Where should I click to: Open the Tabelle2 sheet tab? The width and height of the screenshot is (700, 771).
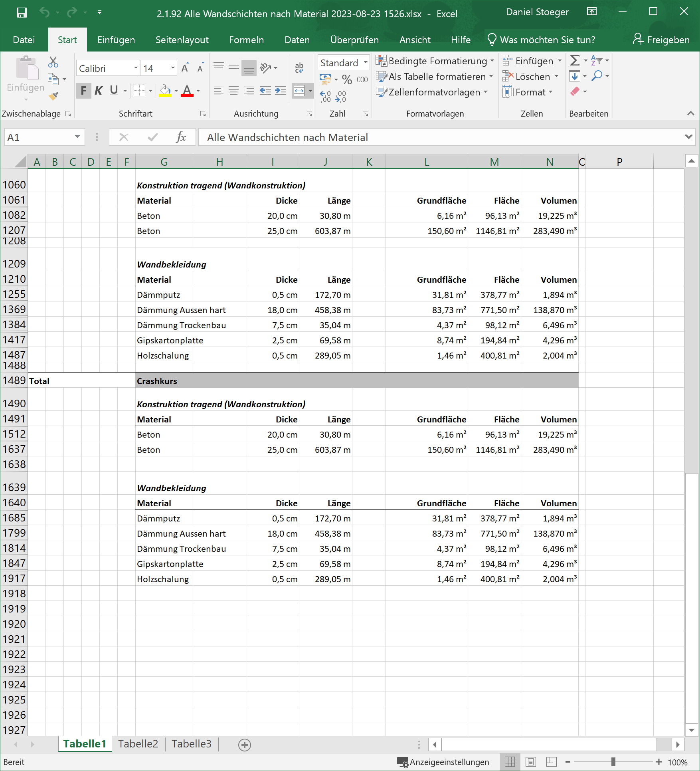(x=138, y=744)
